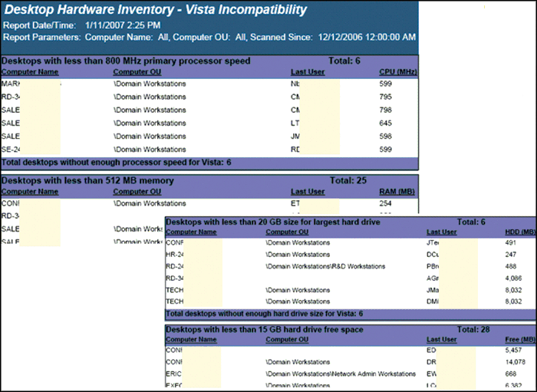Click the Computer Name header under processor speed section
537x392 pixels.
(x=30, y=72)
